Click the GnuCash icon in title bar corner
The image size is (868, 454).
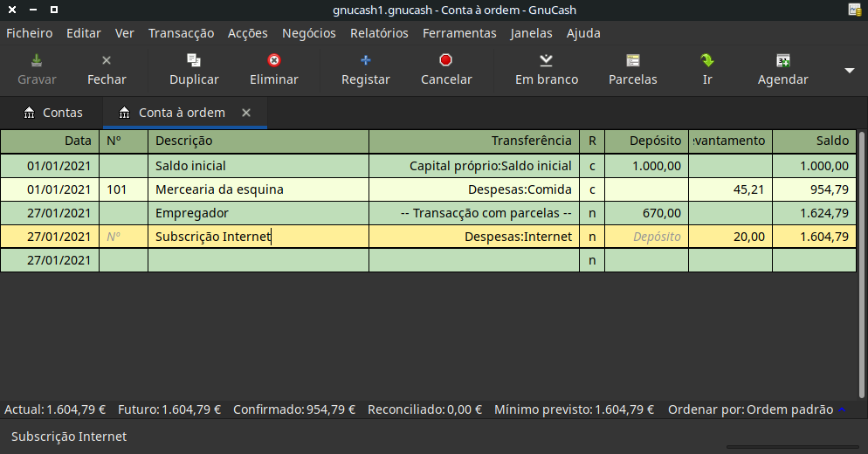(x=855, y=10)
